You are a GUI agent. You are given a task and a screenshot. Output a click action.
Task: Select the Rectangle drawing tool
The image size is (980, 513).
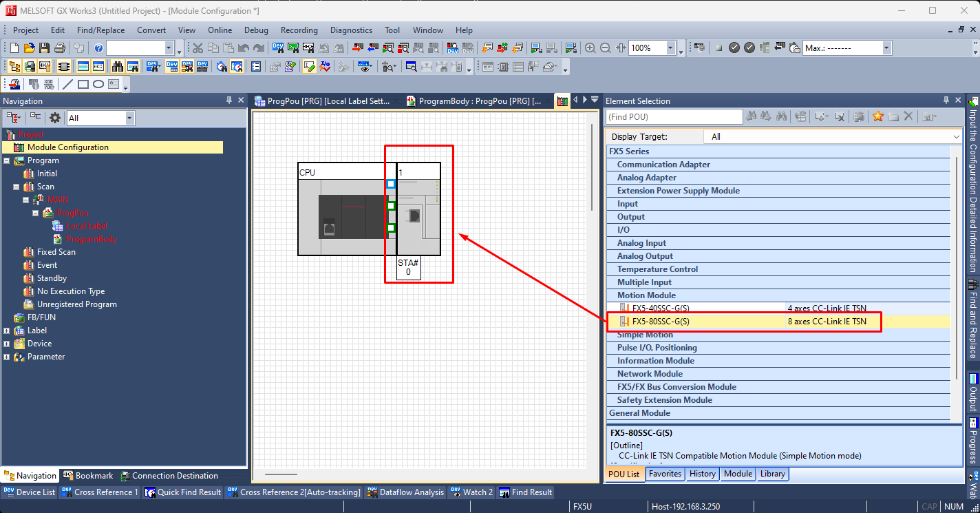(83, 85)
